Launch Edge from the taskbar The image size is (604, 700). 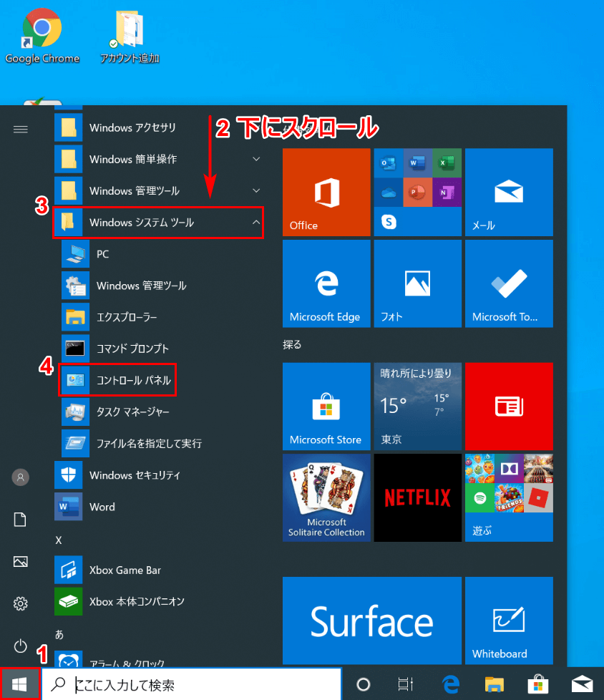pos(451,684)
